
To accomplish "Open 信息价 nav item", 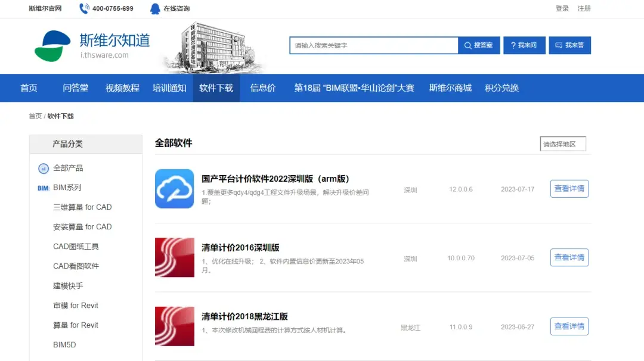I will 263,88.
